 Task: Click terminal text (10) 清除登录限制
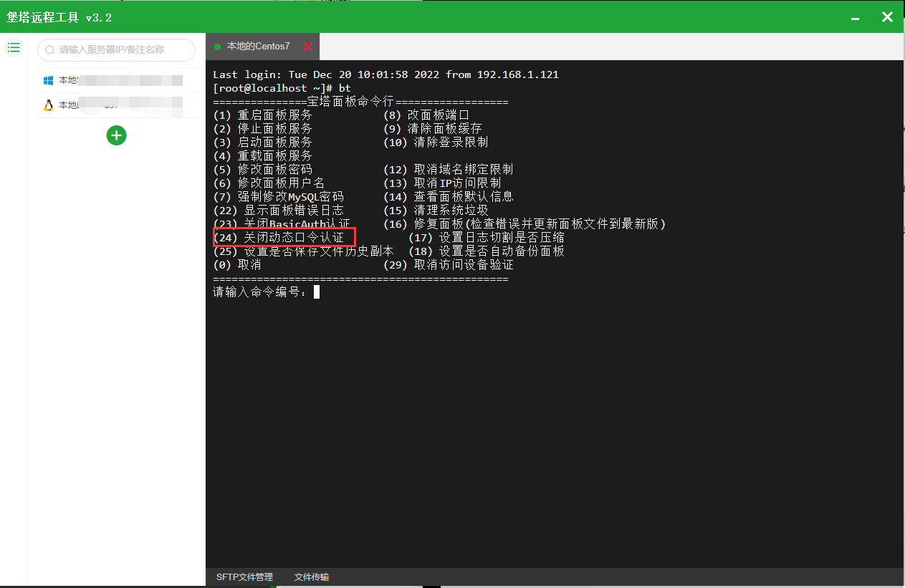(436, 143)
